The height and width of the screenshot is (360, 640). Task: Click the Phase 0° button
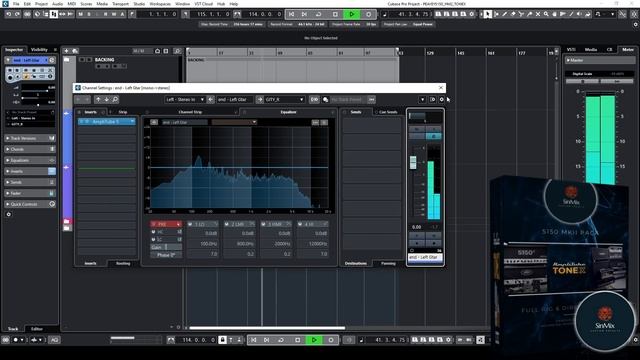click(166, 255)
